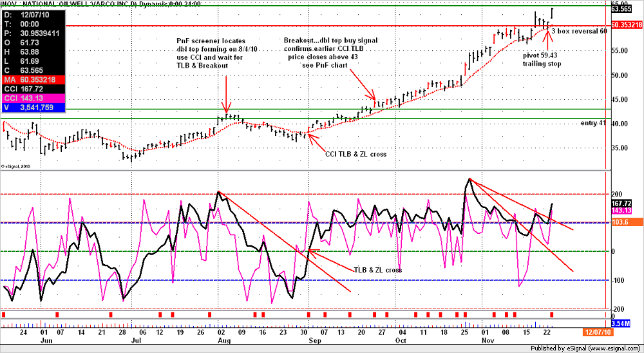Click the 35.00 price axis label
Image resolution: width=644 pixels, height=353 pixels.
[619, 148]
